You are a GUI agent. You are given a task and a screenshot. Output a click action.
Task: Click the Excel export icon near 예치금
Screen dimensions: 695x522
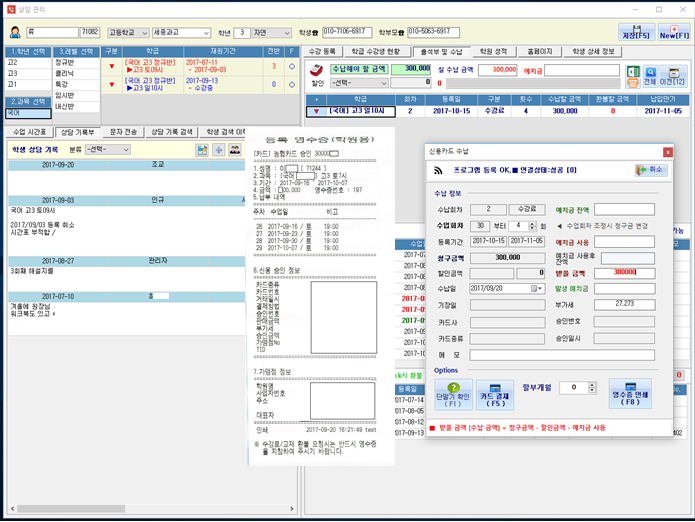point(635,71)
